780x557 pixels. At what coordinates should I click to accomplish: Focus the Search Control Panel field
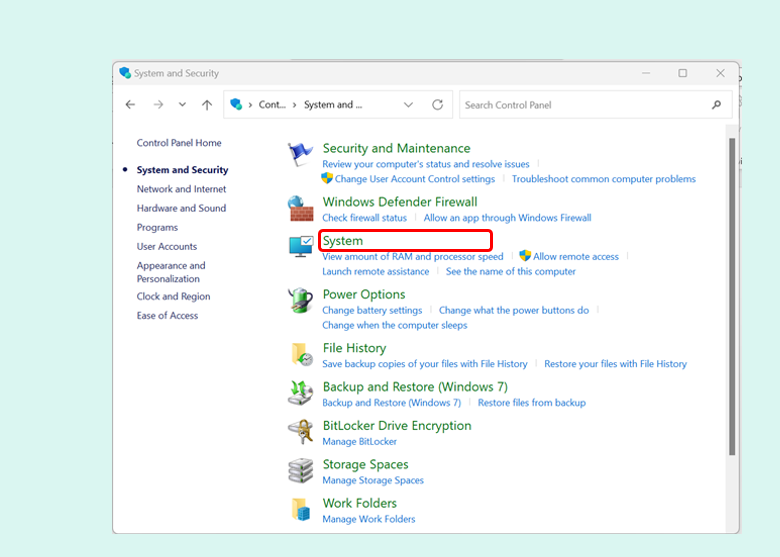595,104
